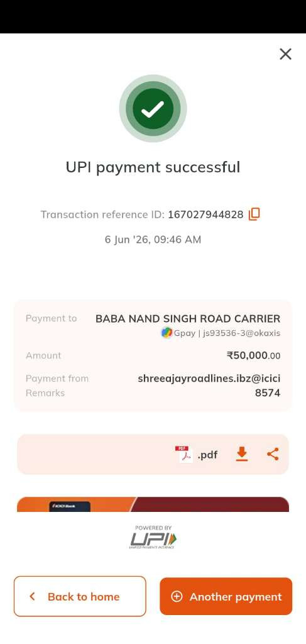Select the transaction reference number 167027944828
Viewport: 306px width, 644px height.
pos(205,214)
